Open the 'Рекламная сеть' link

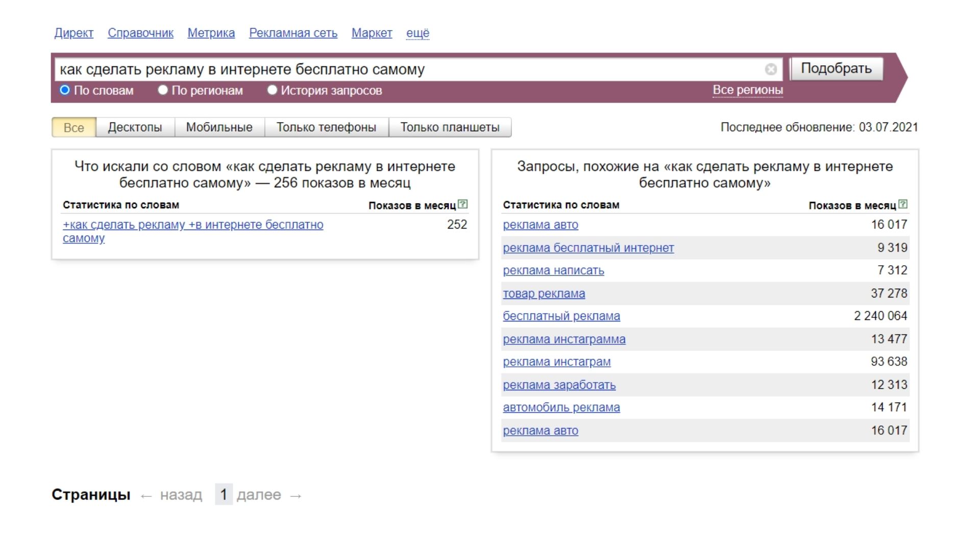coord(293,33)
